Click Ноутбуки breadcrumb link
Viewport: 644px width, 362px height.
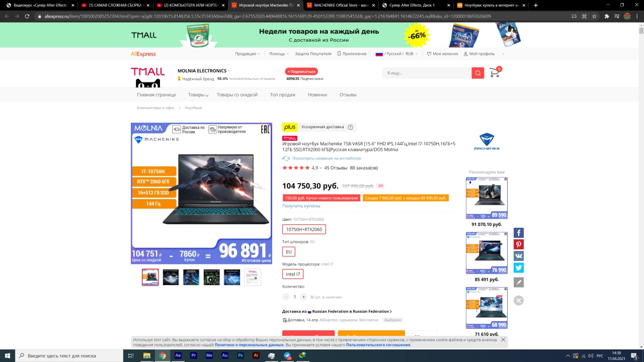193,108
